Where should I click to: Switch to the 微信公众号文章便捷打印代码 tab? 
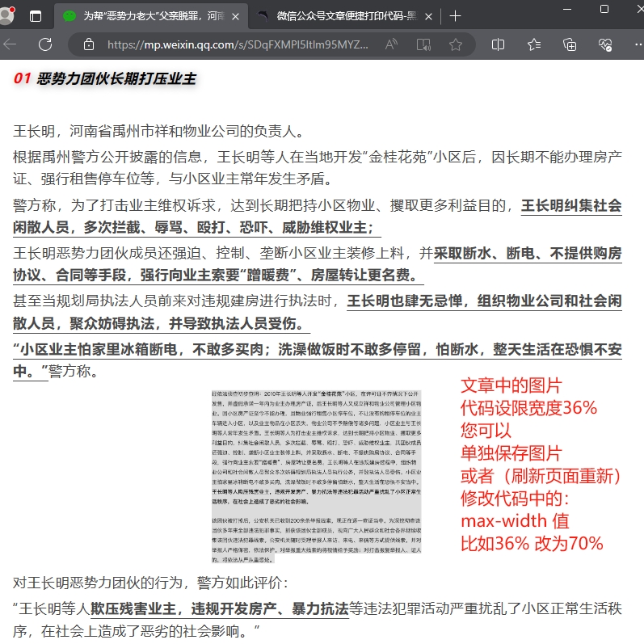(344, 16)
